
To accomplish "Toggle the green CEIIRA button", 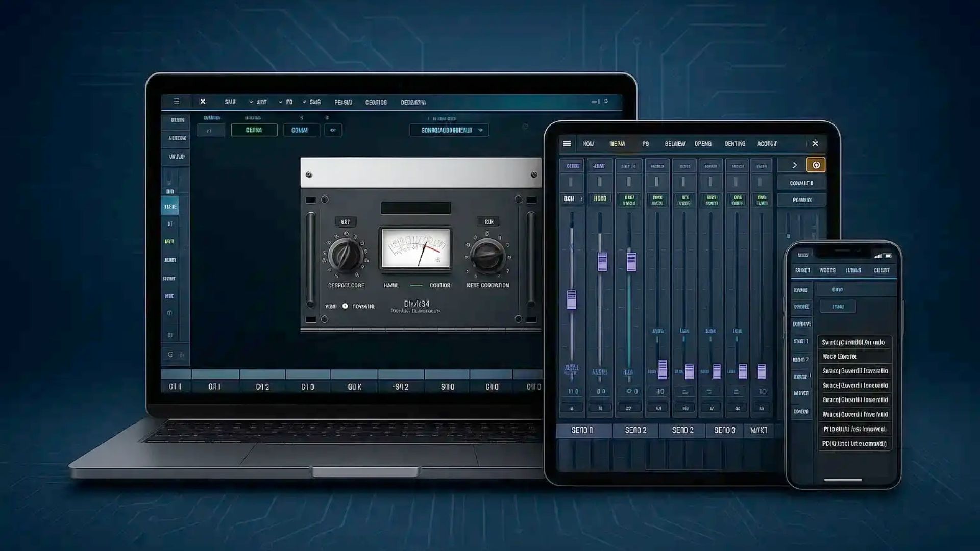I will [254, 130].
